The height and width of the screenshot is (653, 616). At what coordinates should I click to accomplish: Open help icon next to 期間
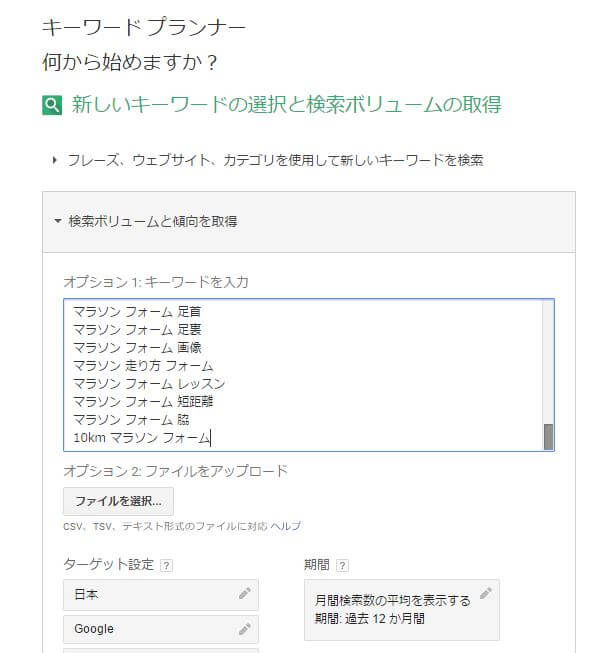click(x=342, y=566)
